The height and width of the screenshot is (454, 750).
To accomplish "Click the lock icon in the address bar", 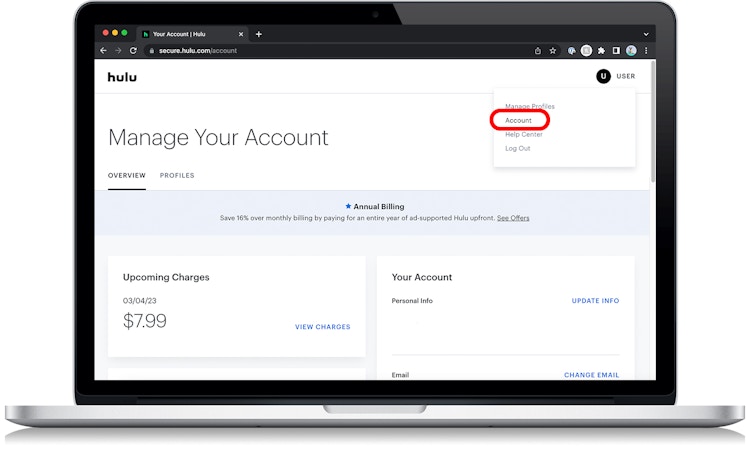I will point(151,51).
